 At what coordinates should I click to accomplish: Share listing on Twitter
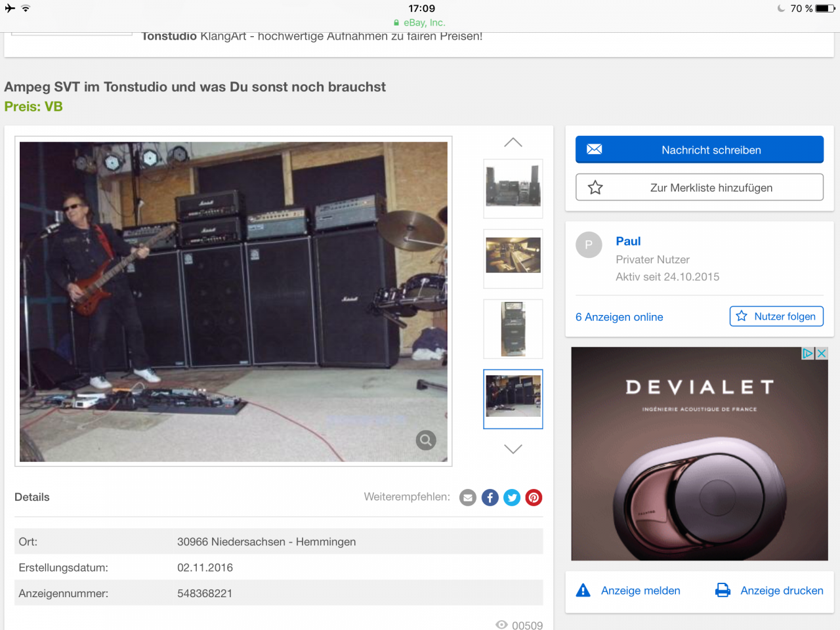[512, 497]
